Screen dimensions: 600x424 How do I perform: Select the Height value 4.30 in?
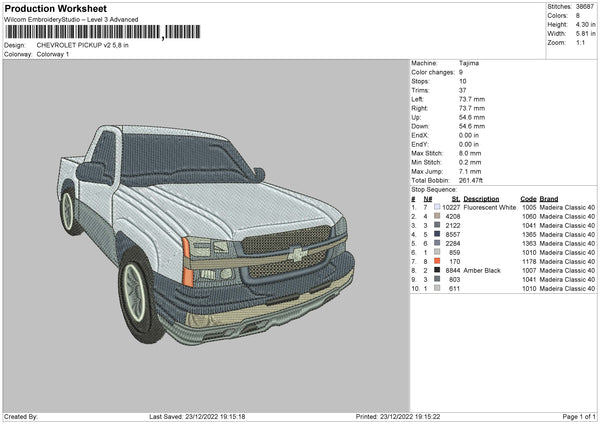(585, 24)
